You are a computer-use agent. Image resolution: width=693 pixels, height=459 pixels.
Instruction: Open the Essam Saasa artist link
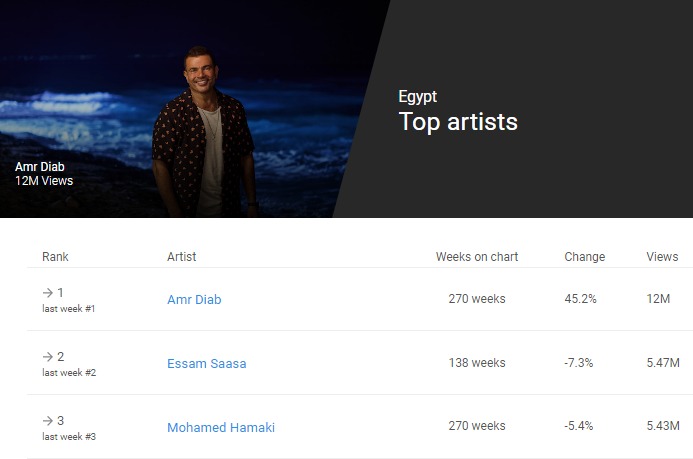tap(206, 364)
